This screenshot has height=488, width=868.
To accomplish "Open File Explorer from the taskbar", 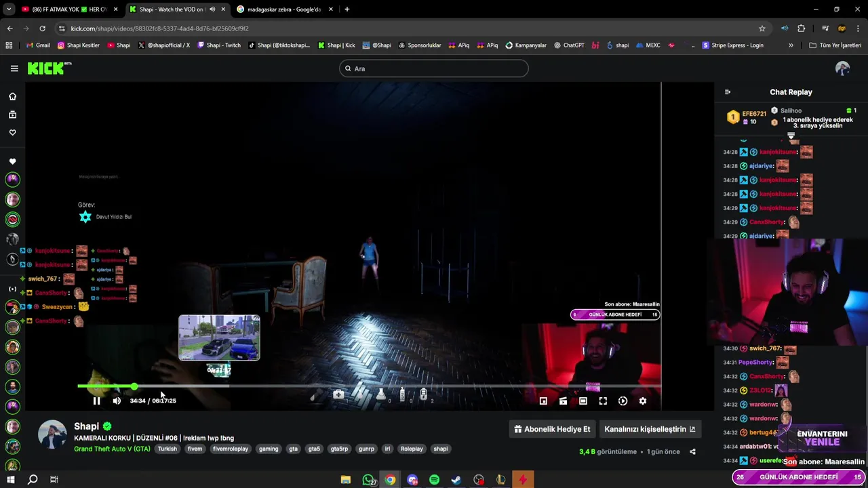I will (x=346, y=480).
